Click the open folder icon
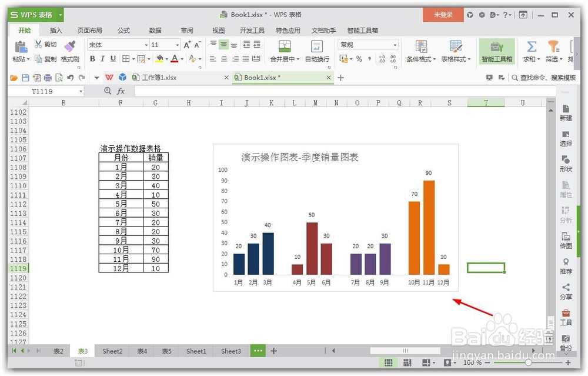588x376 pixels. point(14,78)
